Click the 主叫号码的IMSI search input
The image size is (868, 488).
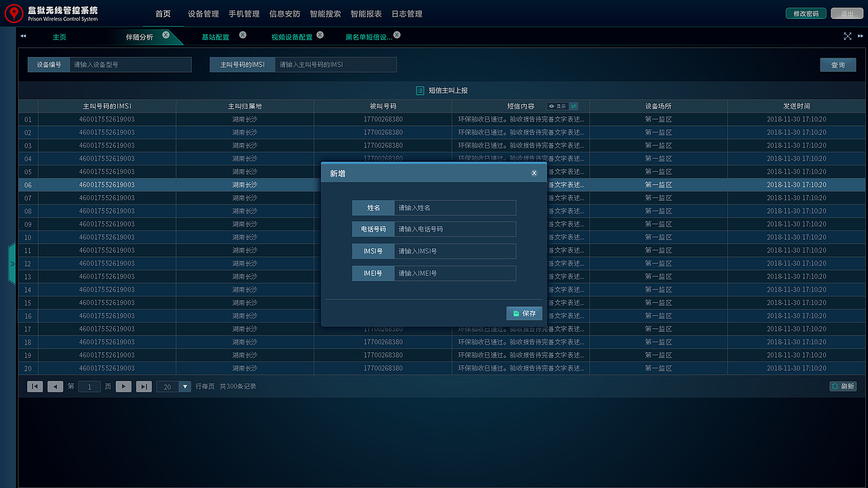coord(336,64)
